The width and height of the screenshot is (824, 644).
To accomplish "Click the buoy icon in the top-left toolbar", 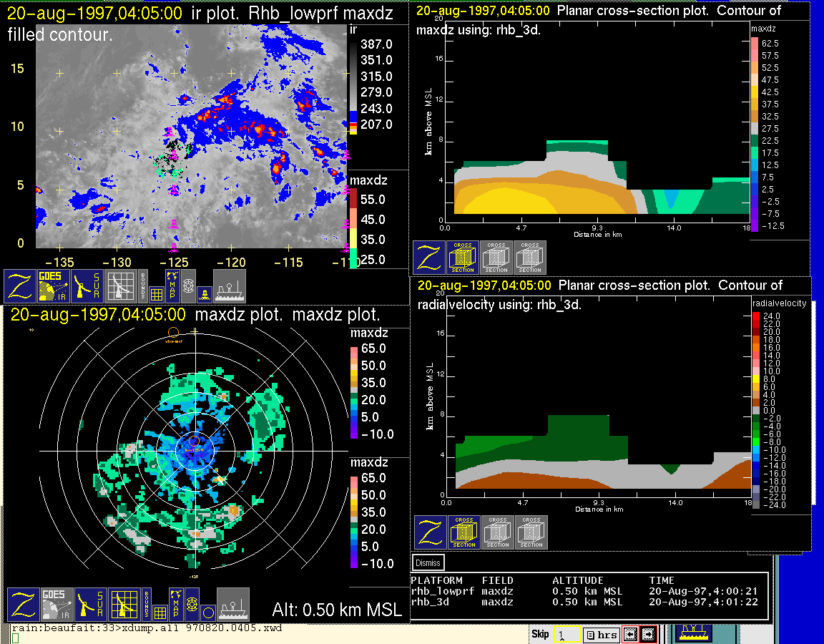I will (205, 293).
